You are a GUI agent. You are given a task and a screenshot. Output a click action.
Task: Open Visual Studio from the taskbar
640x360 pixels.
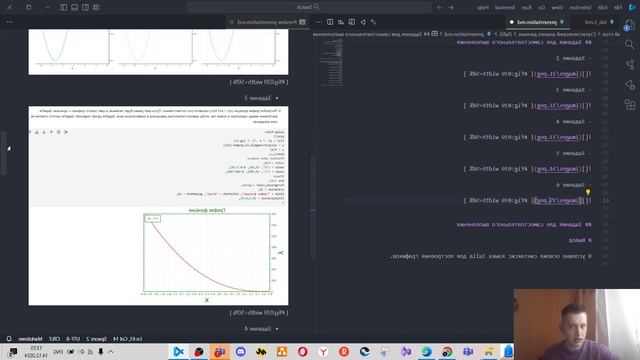(406, 351)
